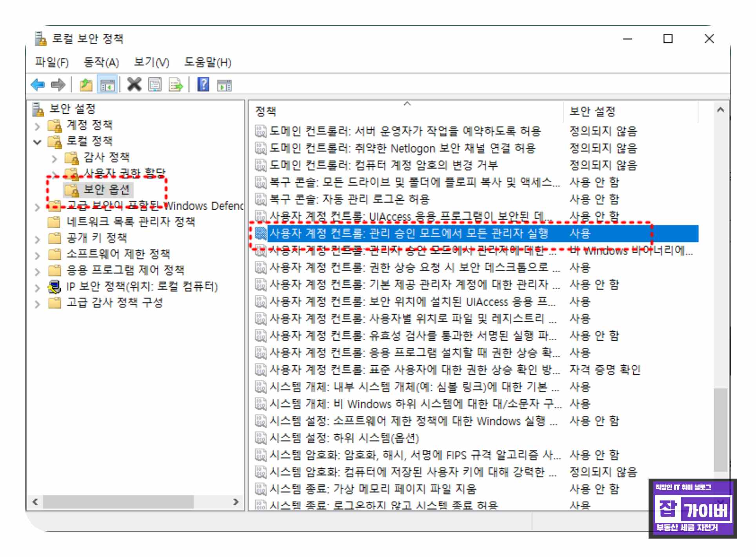Collapse the 로컬 정책 tree node

click(37, 142)
